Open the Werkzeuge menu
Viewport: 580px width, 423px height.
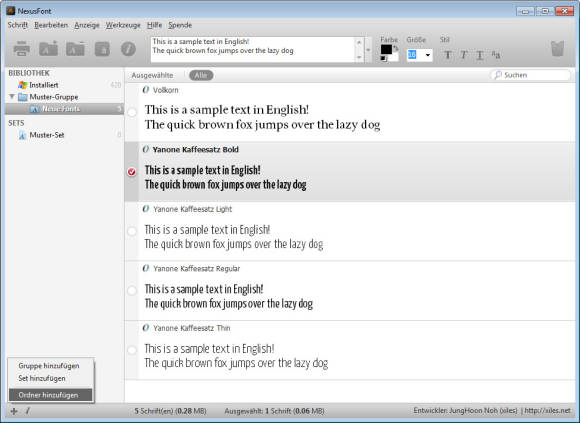(x=123, y=25)
